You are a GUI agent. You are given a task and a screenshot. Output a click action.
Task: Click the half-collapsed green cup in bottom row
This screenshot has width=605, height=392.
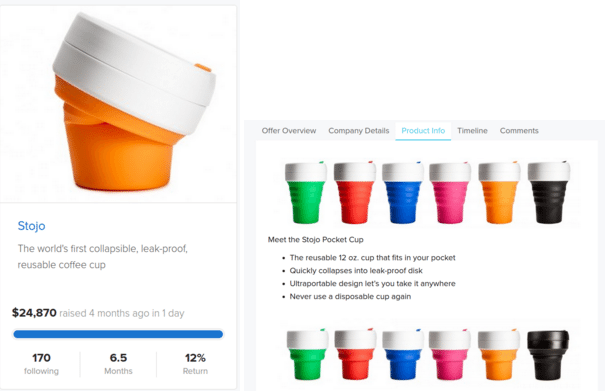pyautogui.click(x=307, y=354)
